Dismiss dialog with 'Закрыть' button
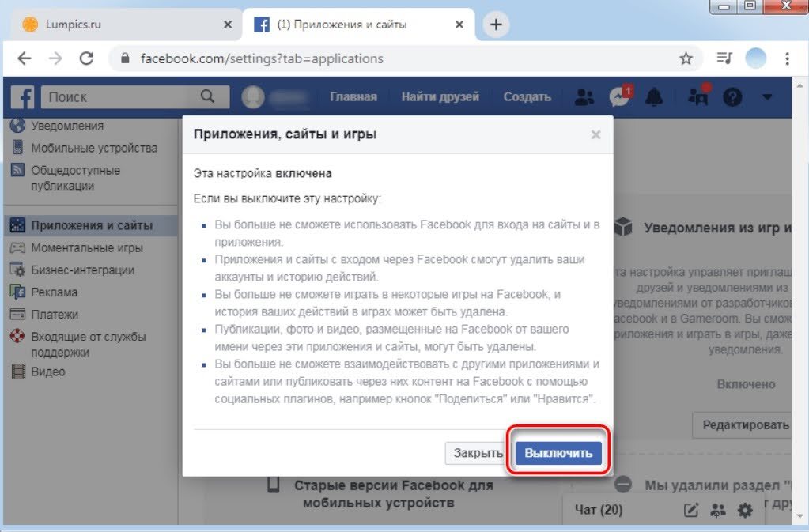The image size is (809, 532). 476,452
